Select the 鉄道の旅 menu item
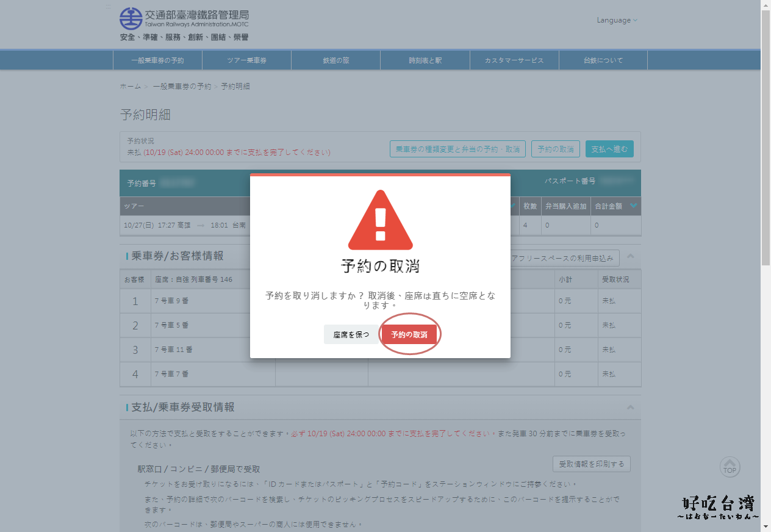 coord(335,60)
